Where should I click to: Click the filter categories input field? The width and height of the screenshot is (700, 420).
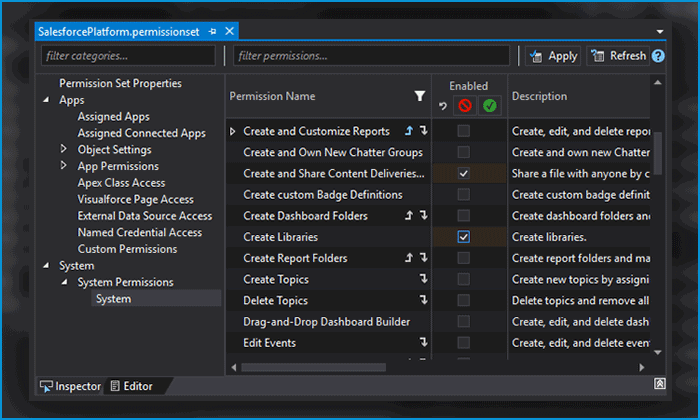click(x=128, y=56)
